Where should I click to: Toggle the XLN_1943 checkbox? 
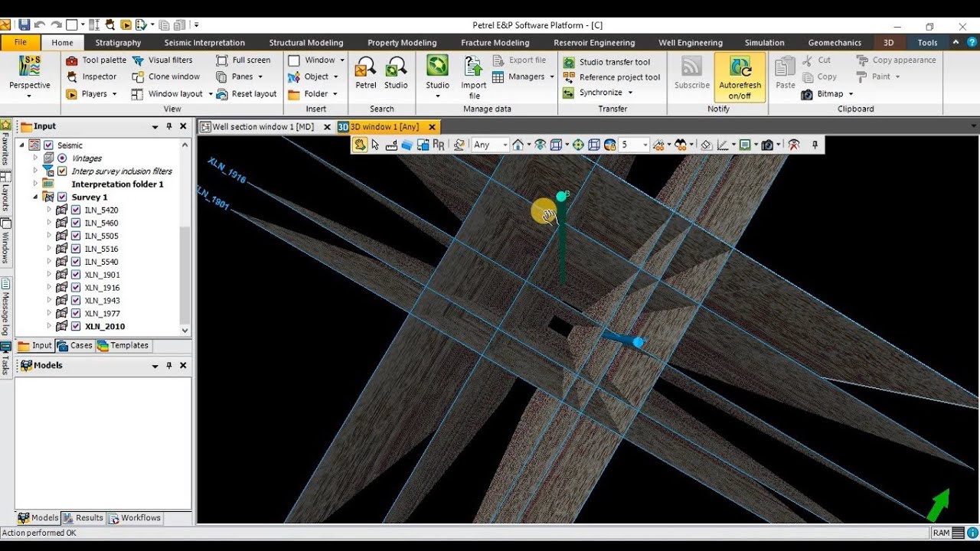tap(76, 300)
